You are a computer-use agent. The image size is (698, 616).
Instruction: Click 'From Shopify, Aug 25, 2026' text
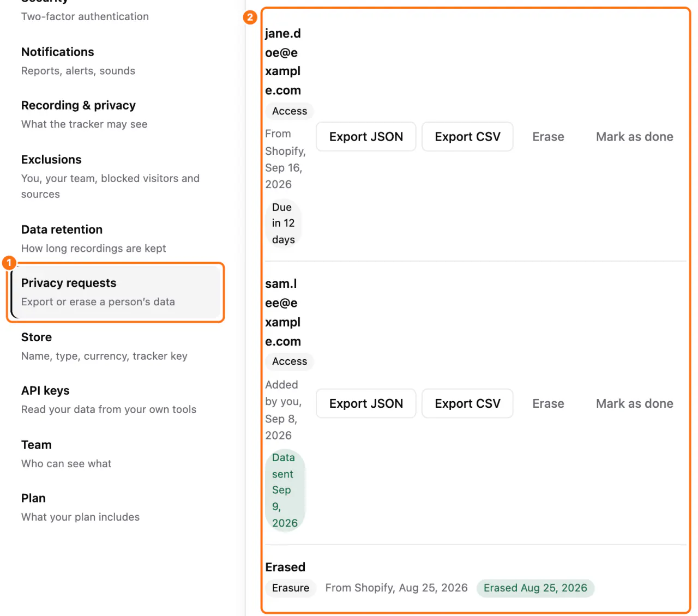pyautogui.click(x=396, y=588)
